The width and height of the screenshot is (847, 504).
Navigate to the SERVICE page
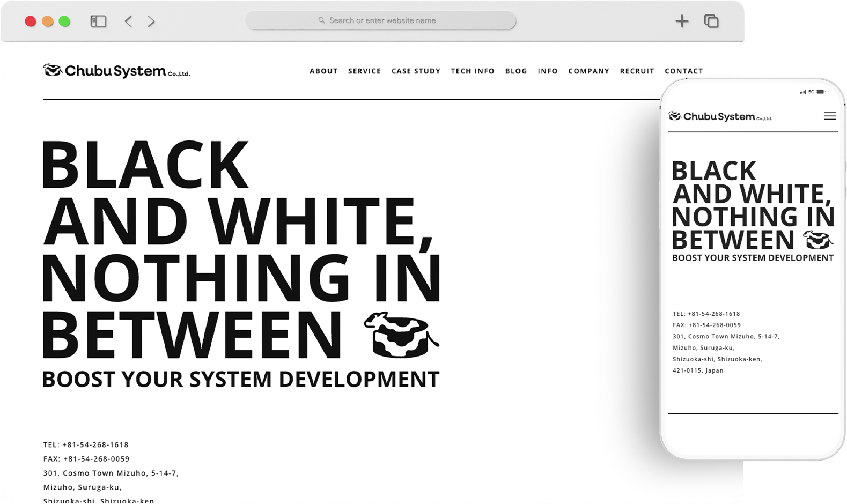click(364, 71)
